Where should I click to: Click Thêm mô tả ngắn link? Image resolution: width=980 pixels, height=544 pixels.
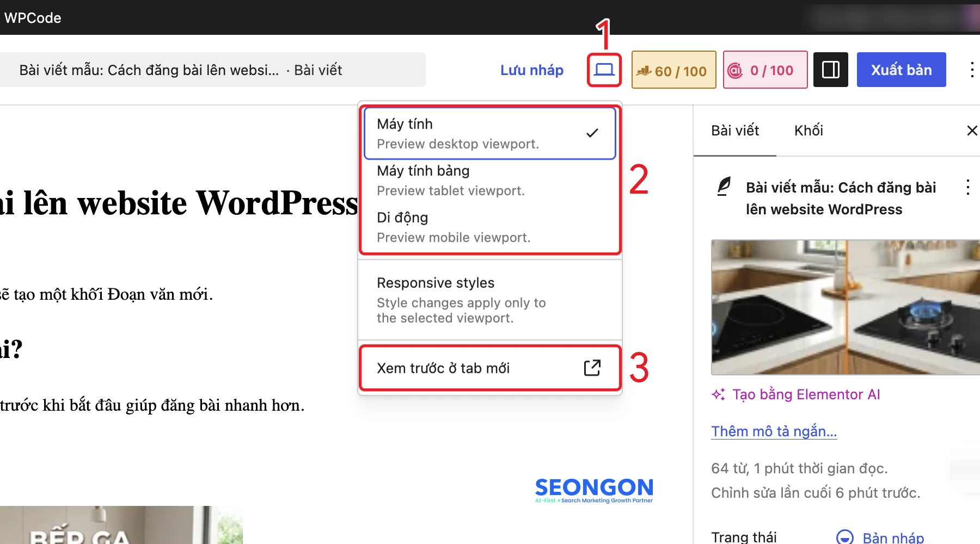(774, 431)
